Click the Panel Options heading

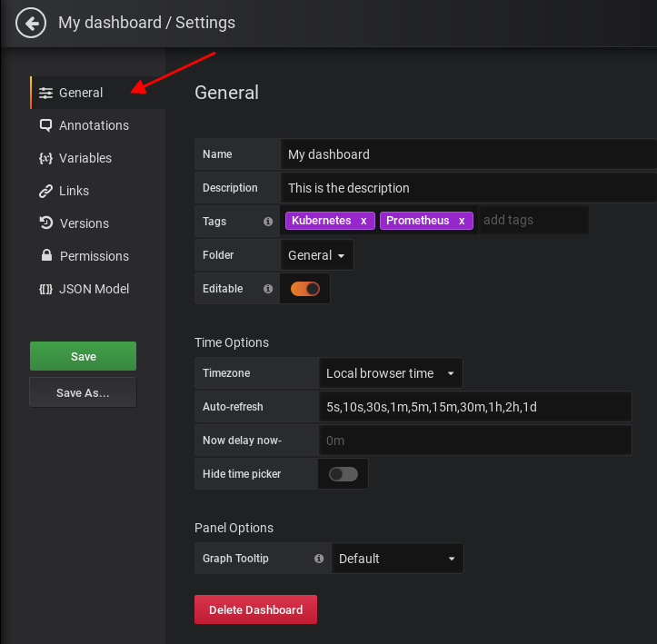[x=234, y=528]
